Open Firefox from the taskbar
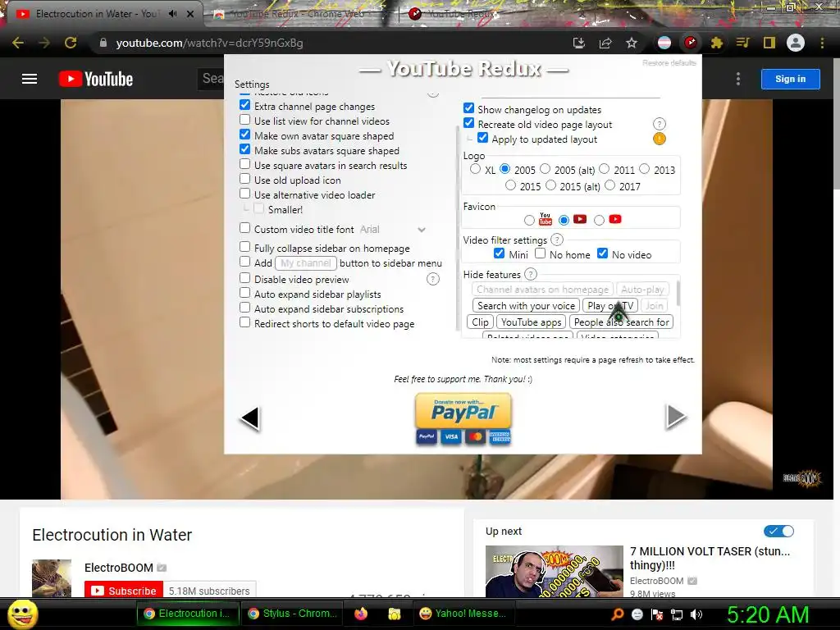The image size is (840, 630). tap(361, 614)
